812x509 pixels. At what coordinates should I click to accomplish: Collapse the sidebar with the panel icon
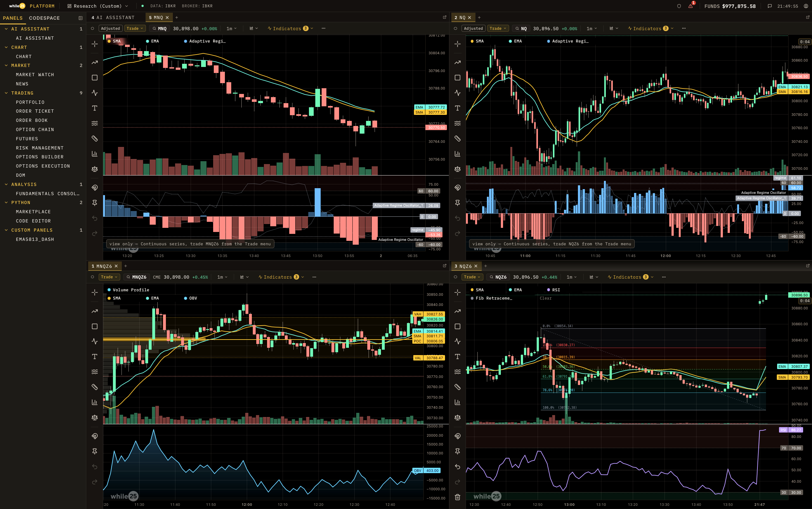[x=81, y=18]
